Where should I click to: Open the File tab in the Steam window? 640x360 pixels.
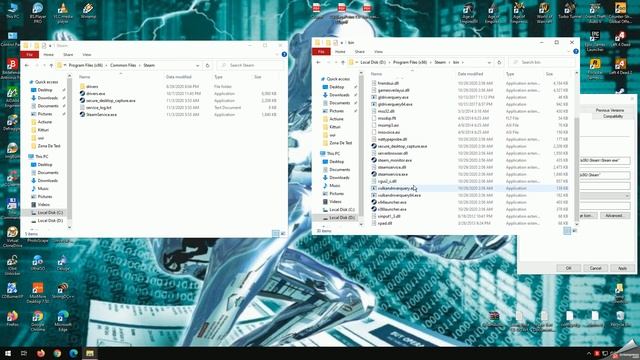click(29, 54)
